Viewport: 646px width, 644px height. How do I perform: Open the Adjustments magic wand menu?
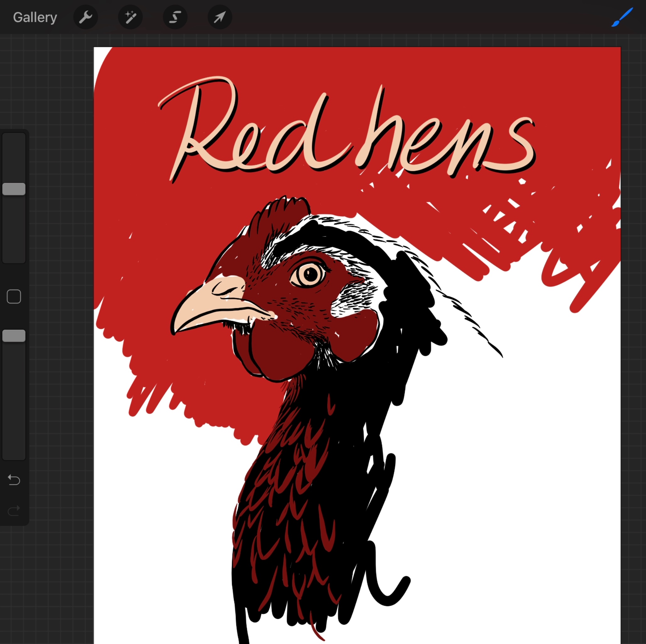(x=130, y=17)
